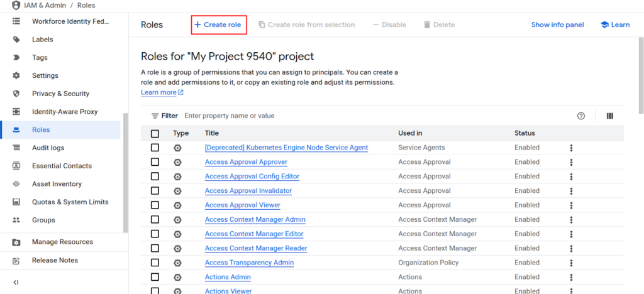This screenshot has height=294, width=644.
Task: Click the main page vertical scrollbar
Action: (x=641, y=75)
